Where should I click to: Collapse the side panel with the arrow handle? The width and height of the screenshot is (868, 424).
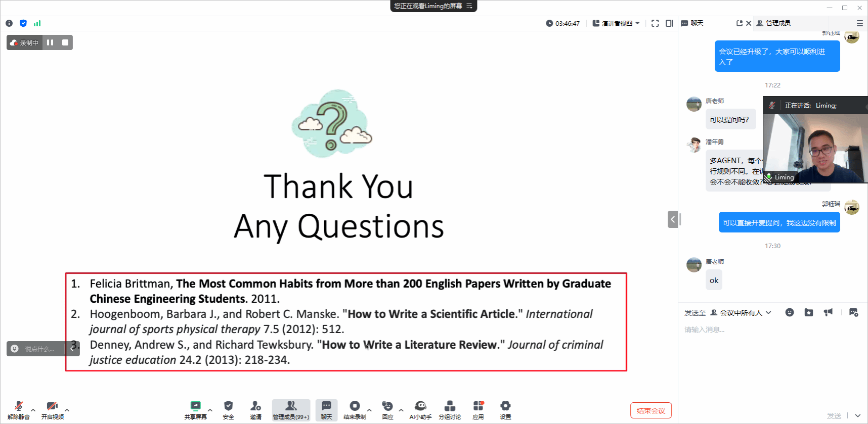(673, 219)
